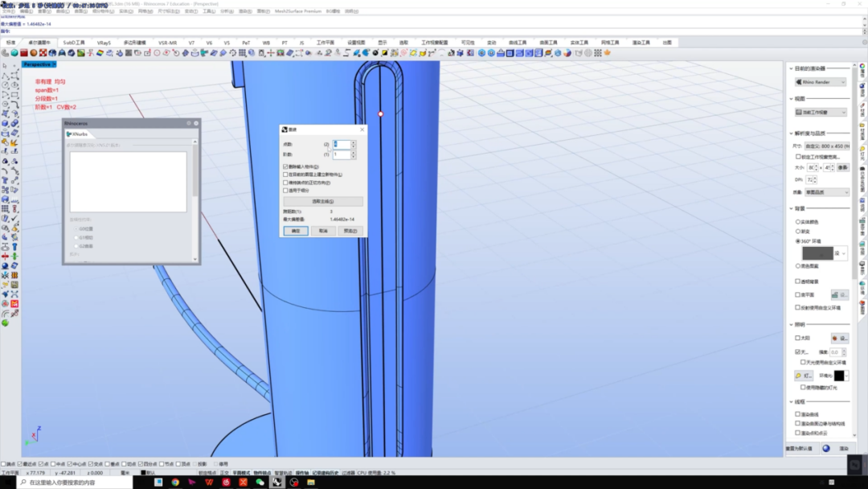
Task: Toggle 'Preserve endpoint tangent directions' checkbox
Action: pyautogui.click(x=285, y=183)
